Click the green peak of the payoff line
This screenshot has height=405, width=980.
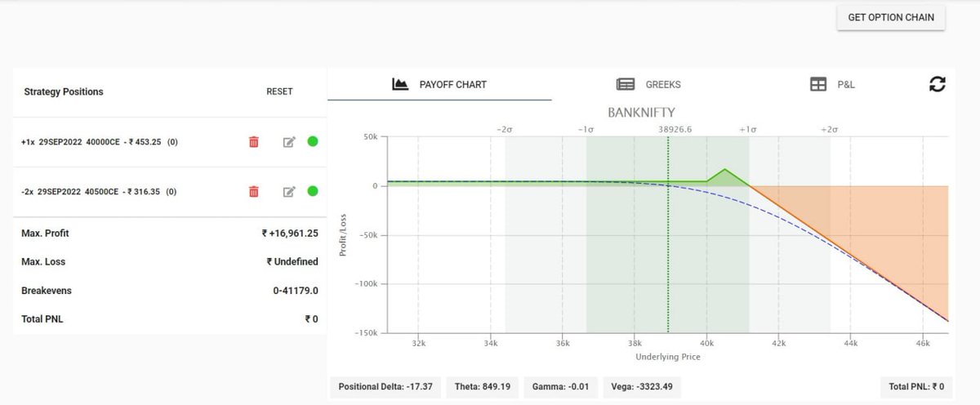[x=724, y=169]
